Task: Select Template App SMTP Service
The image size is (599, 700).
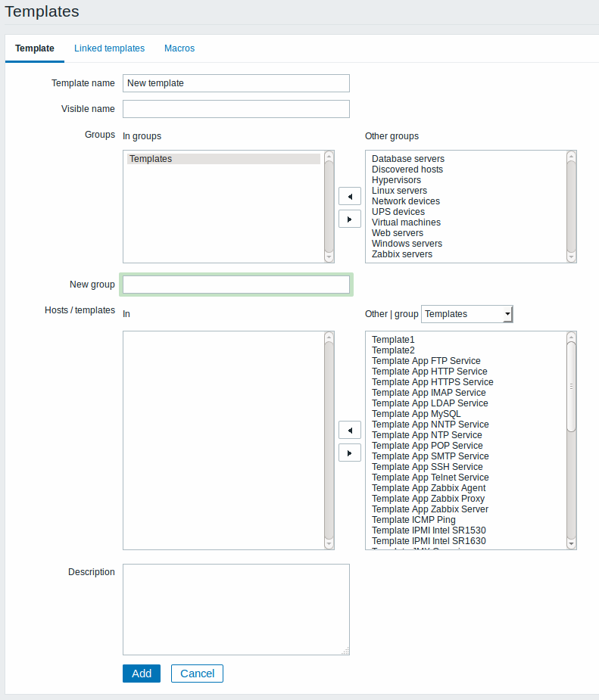Action: (x=430, y=456)
